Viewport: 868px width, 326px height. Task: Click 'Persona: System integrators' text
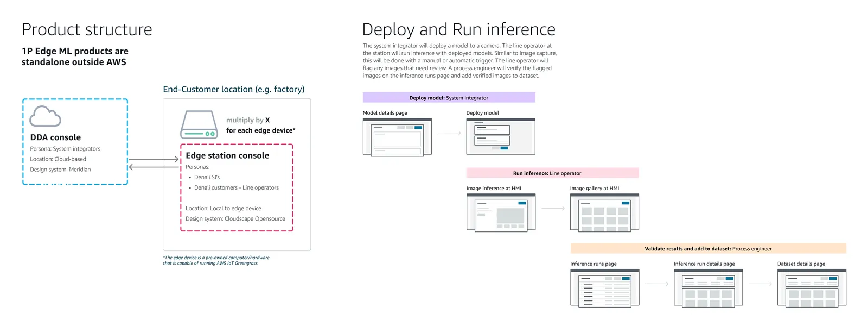[65, 149]
